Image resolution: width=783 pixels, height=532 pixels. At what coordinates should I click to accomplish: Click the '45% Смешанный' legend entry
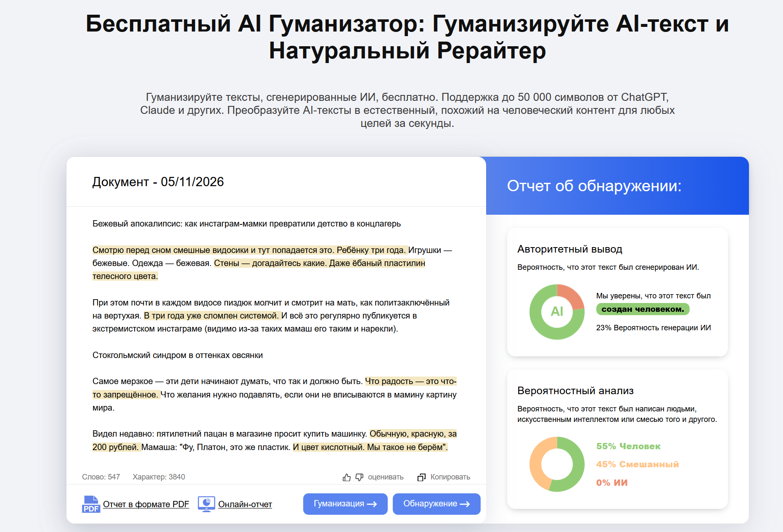point(638,464)
